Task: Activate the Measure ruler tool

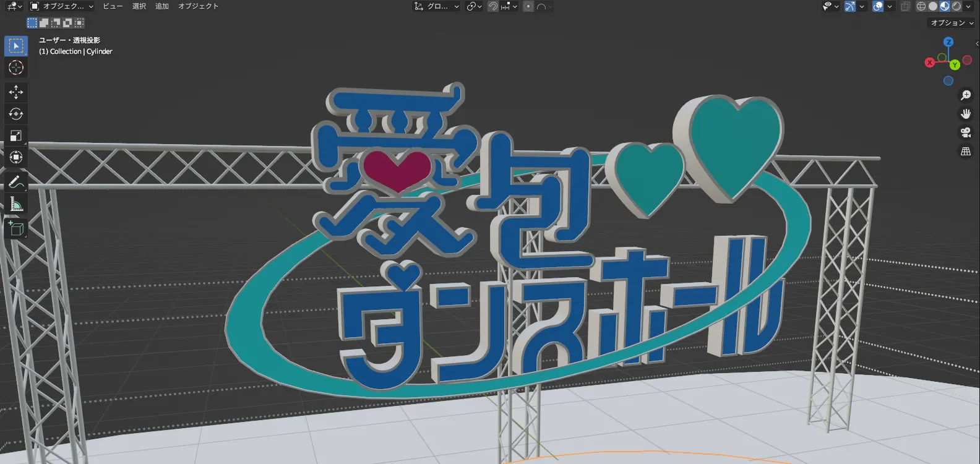Action: coord(16,204)
